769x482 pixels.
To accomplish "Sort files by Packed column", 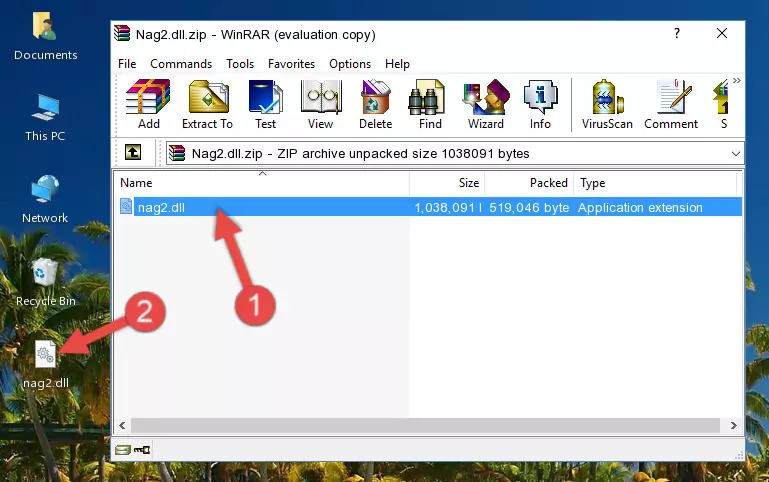I will click(x=529, y=183).
